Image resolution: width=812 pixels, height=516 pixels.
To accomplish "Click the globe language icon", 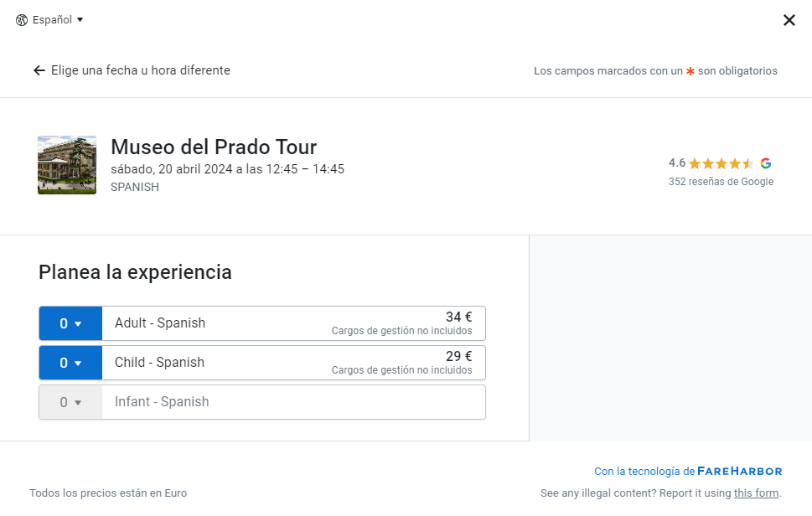I will tap(22, 20).
